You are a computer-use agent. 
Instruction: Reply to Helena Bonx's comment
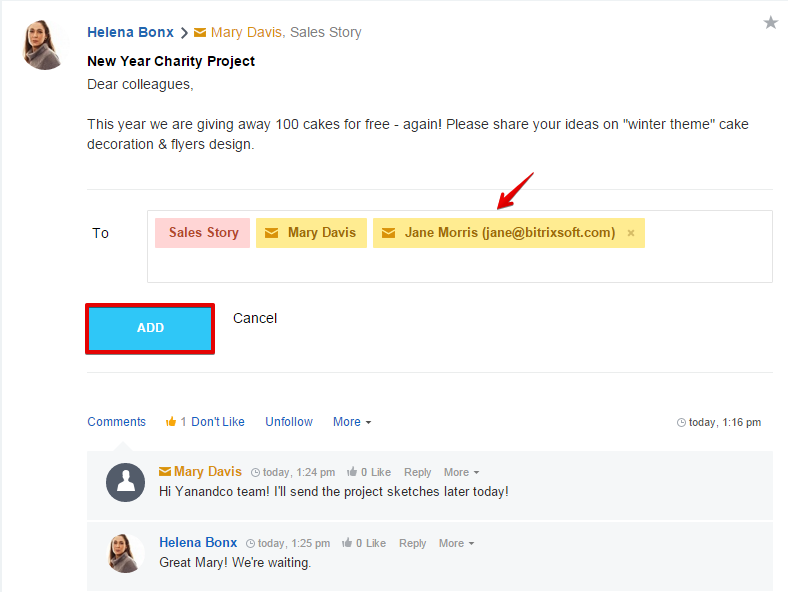[413, 543]
